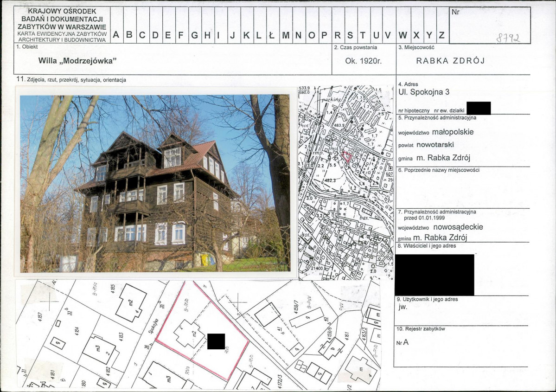Select letter box R in the alphabet row

point(338,35)
